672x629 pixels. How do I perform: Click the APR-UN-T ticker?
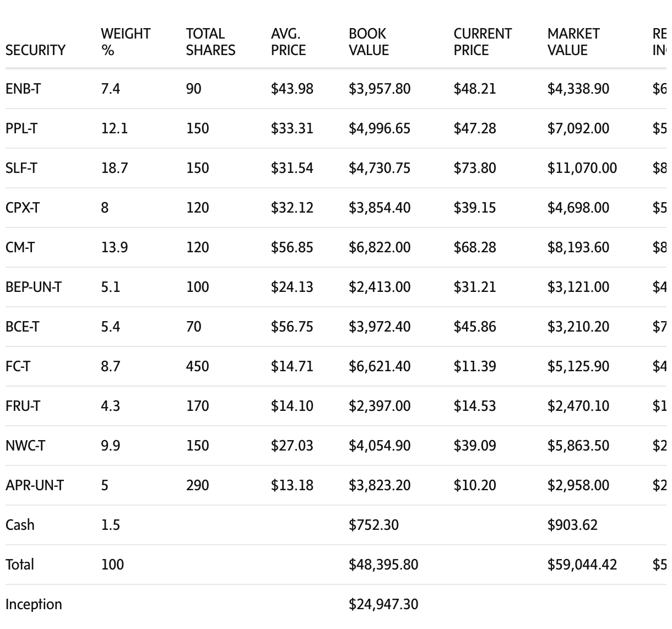tap(35, 485)
